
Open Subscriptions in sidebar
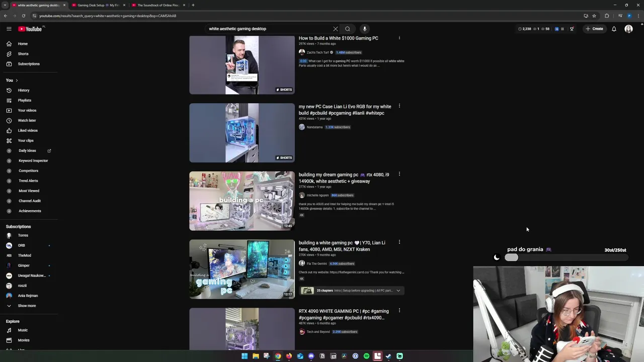(29, 64)
